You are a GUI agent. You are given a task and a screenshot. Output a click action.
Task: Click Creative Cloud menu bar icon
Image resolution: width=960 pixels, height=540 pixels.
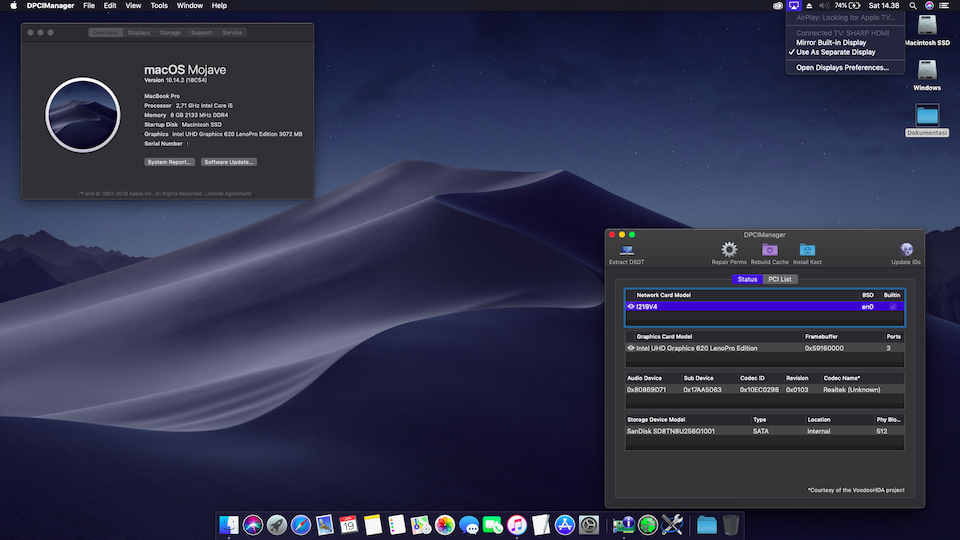point(778,6)
